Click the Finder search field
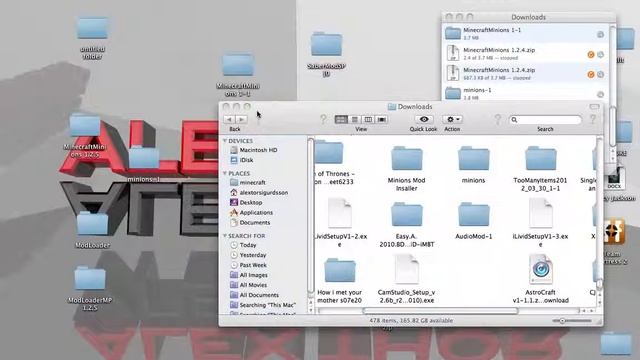Viewport: 640px width, 360px height. click(x=545, y=120)
